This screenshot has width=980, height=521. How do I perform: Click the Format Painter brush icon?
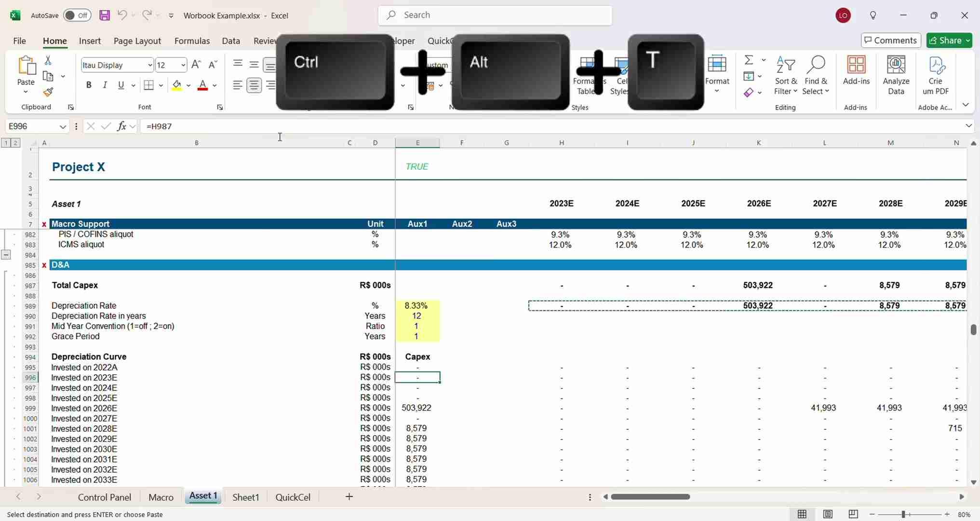(48, 93)
